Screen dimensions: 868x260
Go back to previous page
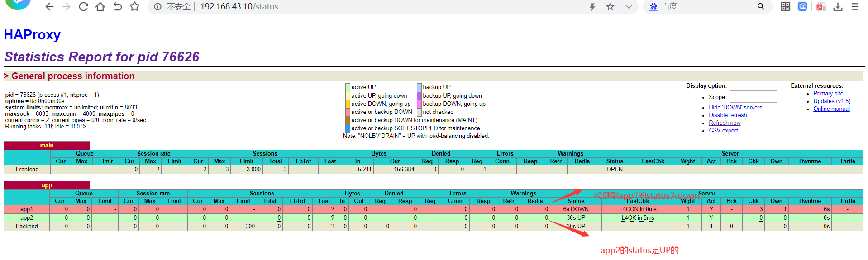[x=49, y=7]
